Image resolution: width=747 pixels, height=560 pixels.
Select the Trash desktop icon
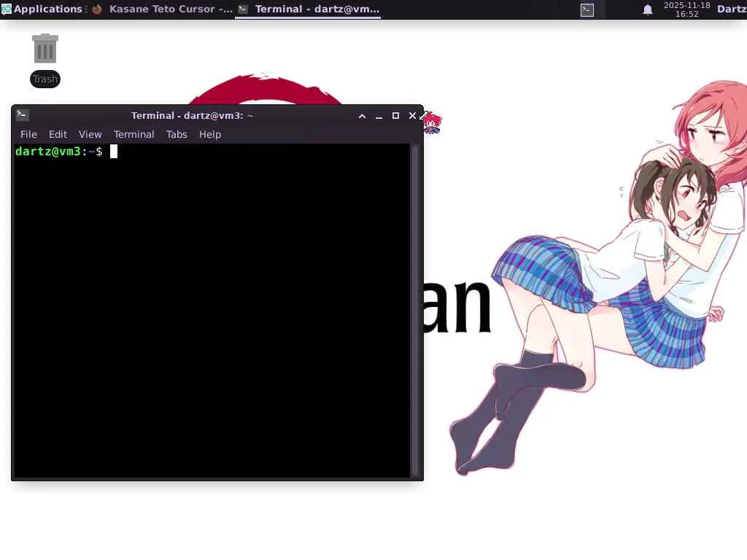click(45, 49)
